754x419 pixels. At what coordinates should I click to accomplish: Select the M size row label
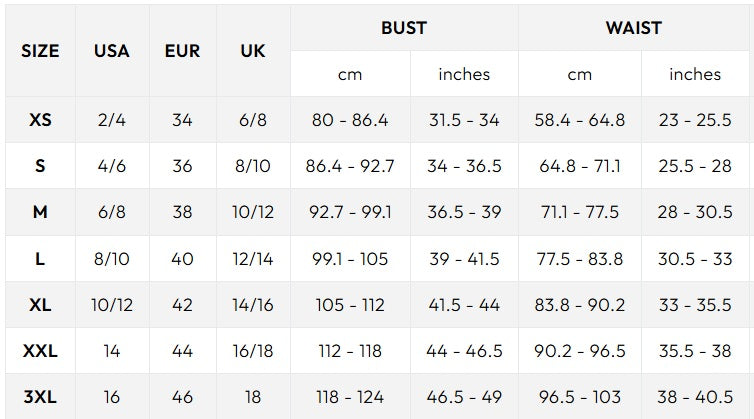[40, 212]
